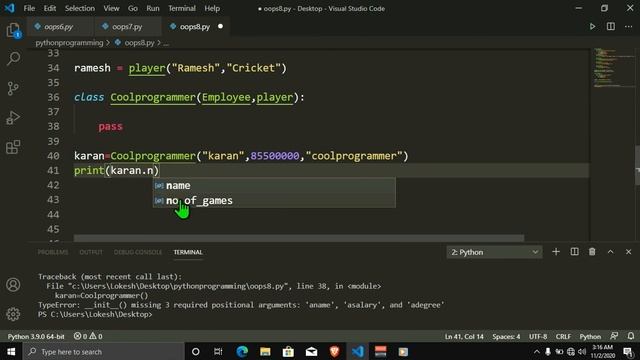
Task: Open the Help menu
Action: pyautogui.click(x=212, y=8)
